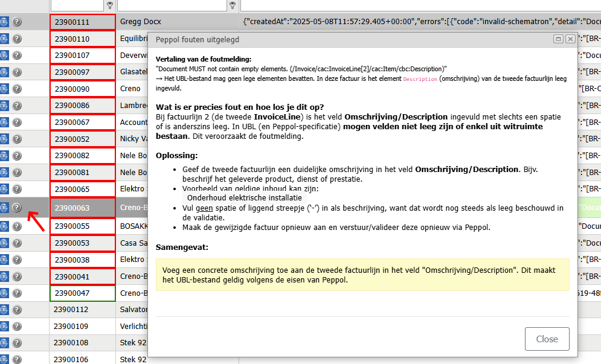Viewport: 601px width, 364px height.
Task: Open help icon for invoice 23900065
Action: click(x=16, y=189)
